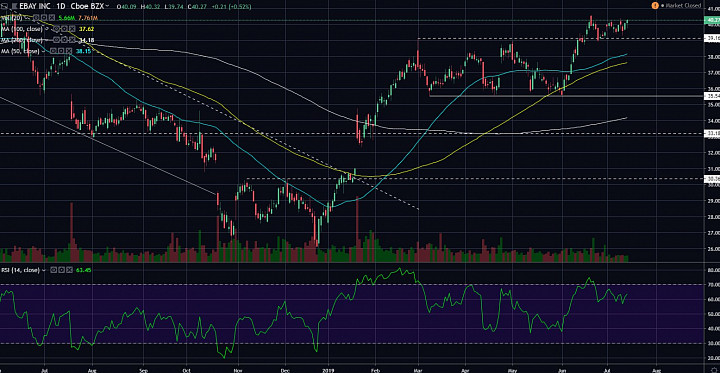Hide the MA (50, close) indicator

(53, 51)
